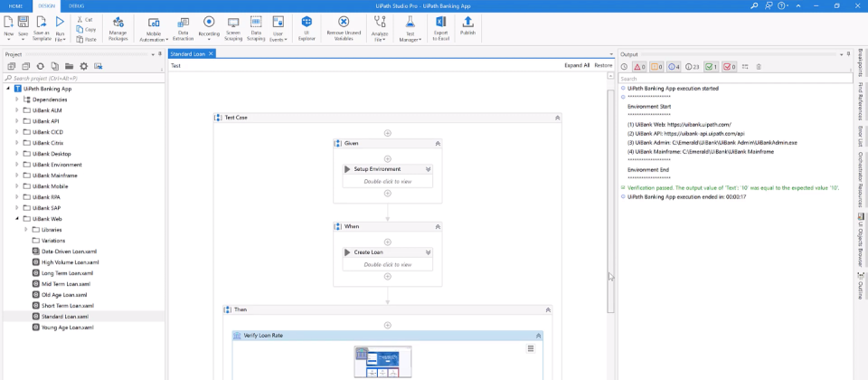868x380 pixels.
Task: Expand the Setup Environment activity
Action: coord(428,169)
